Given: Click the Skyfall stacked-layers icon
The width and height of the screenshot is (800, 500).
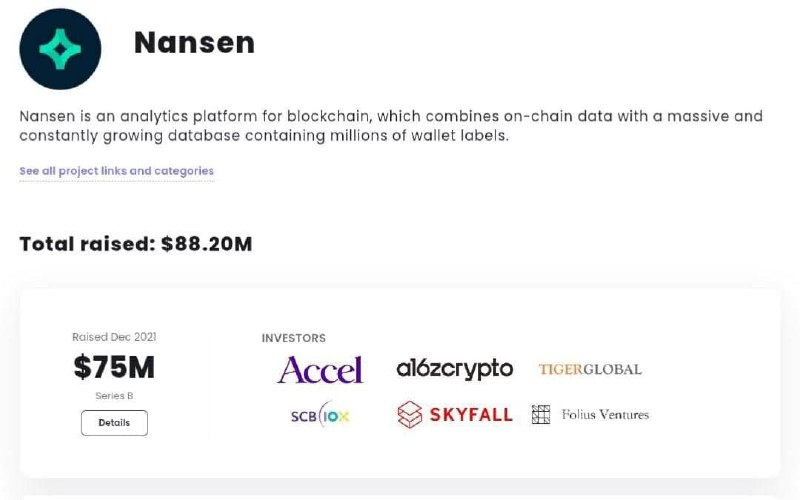Looking at the screenshot, I should pyautogui.click(x=410, y=414).
